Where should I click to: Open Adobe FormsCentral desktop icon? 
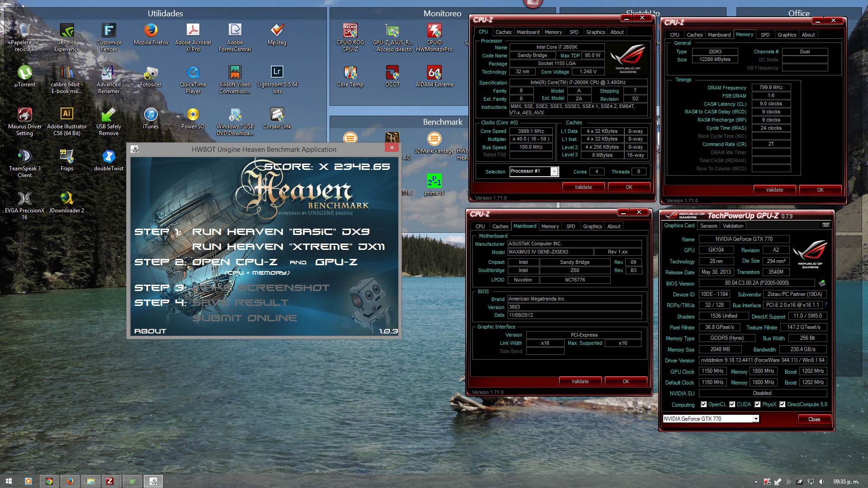point(235,37)
